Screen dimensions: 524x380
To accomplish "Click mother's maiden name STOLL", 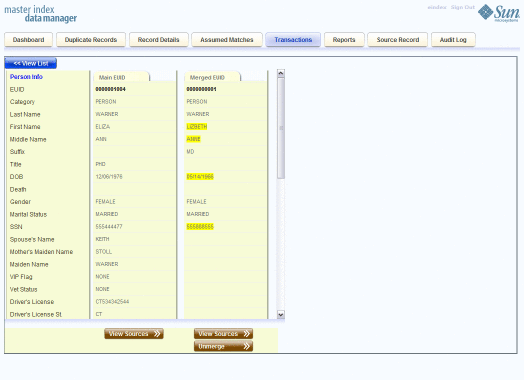I will 104,252.
